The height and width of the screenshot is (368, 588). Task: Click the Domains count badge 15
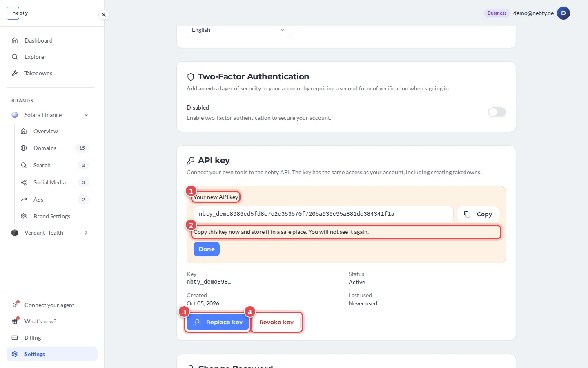(x=82, y=148)
